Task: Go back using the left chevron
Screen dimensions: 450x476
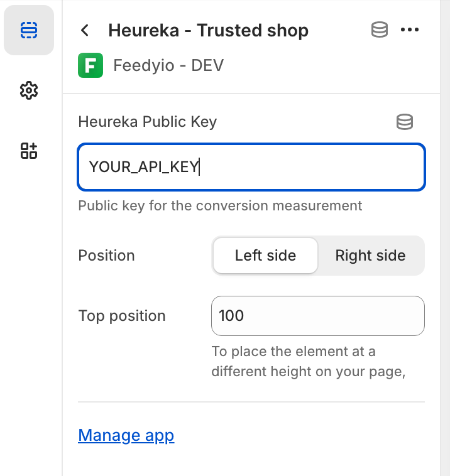Action: click(85, 30)
